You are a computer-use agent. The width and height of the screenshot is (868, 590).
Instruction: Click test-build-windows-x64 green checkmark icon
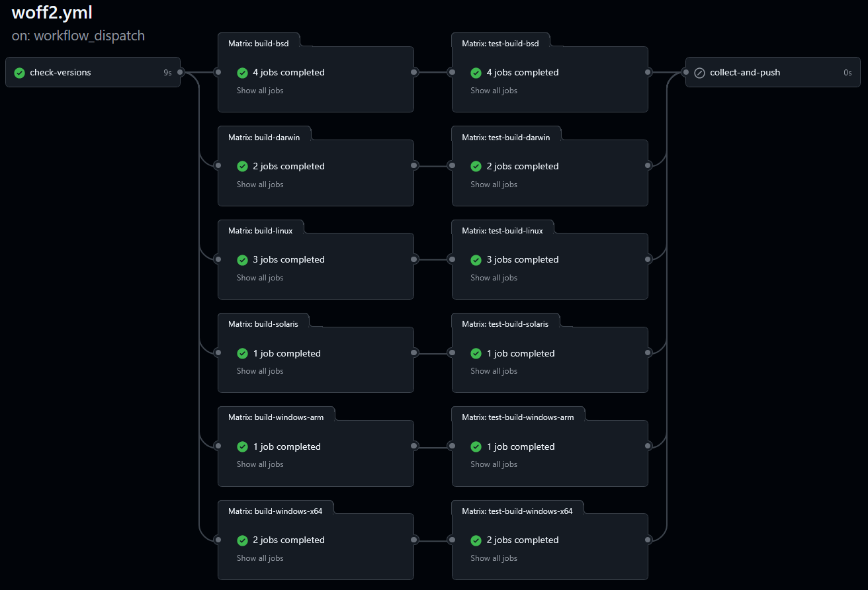(476, 540)
